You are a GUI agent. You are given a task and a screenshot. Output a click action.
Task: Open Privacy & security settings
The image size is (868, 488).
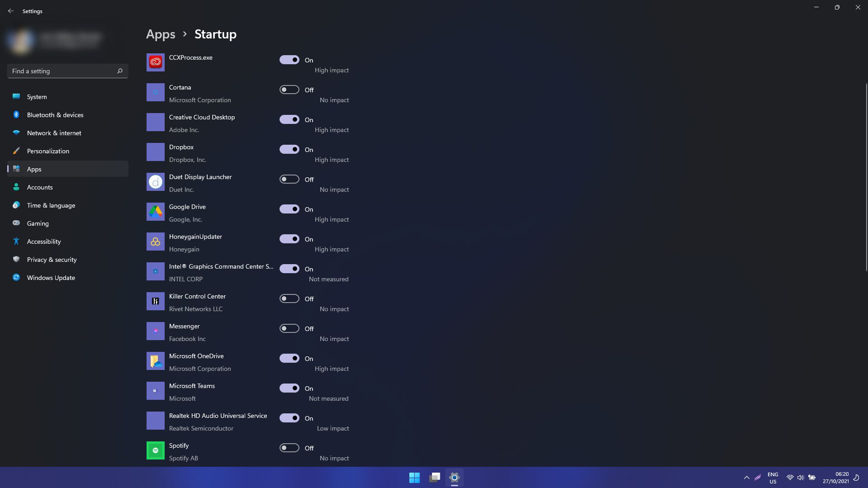click(x=68, y=260)
